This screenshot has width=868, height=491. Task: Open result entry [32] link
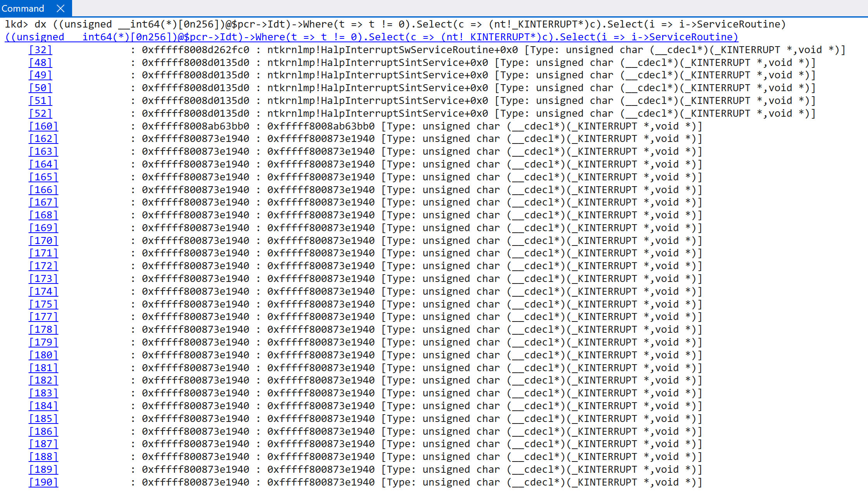point(40,50)
